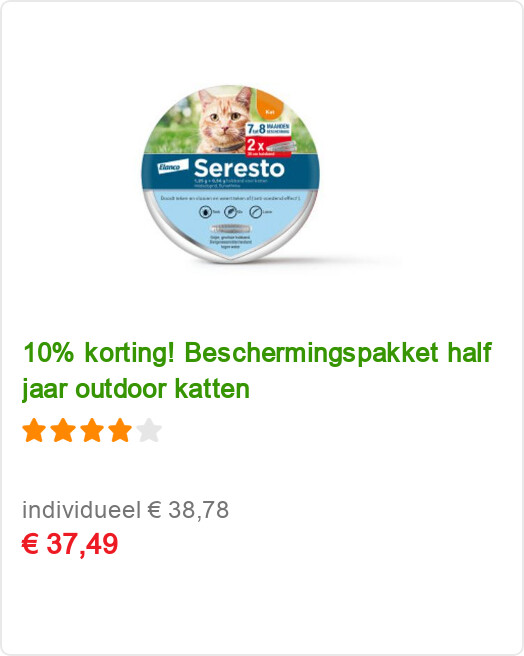Screen dimensions: 524x656
Task: Click the third orange rating star
Action: coord(92,430)
